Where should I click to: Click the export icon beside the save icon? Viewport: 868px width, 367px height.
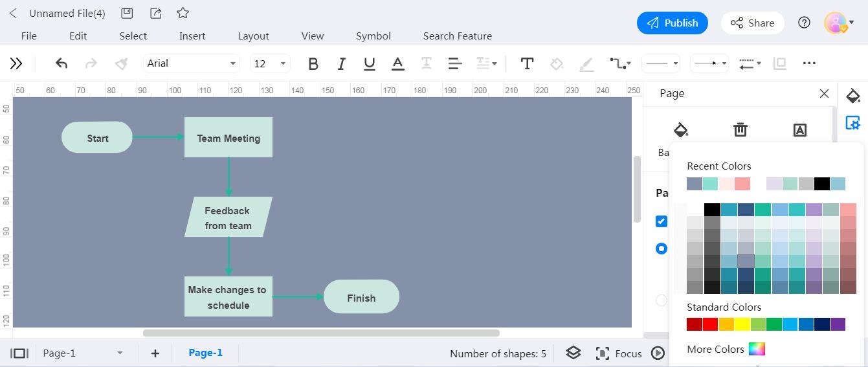155,13
